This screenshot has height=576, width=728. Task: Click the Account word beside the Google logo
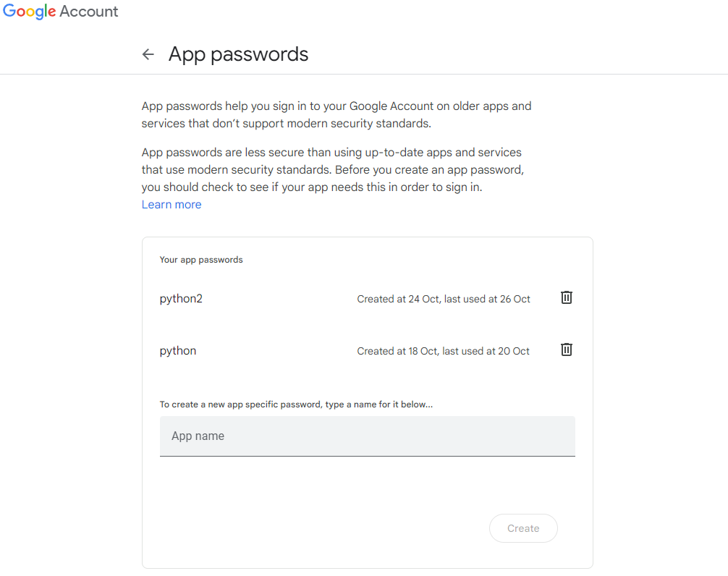click(x=89, y=11)
